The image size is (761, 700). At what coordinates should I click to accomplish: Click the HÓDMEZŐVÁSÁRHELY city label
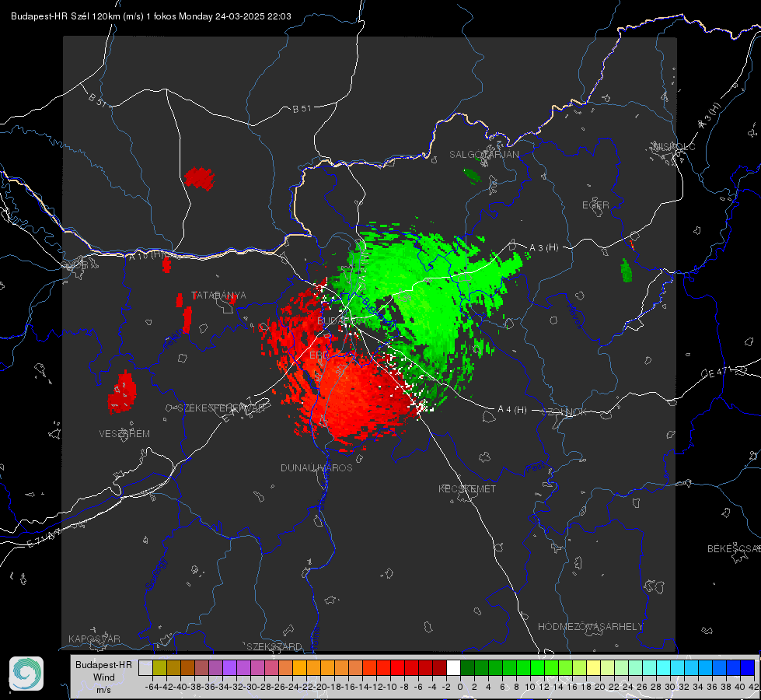click(x=590, y=627)
